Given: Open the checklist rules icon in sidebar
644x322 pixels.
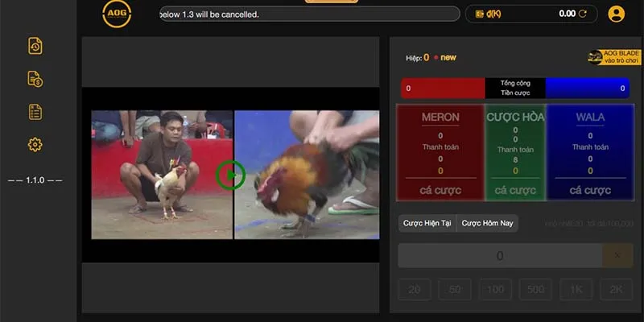Looking at the screenshot, I should click(35, 112).
